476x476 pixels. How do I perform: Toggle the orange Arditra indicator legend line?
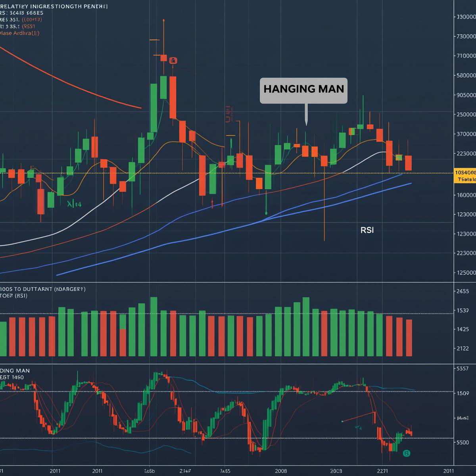point(20,33)
